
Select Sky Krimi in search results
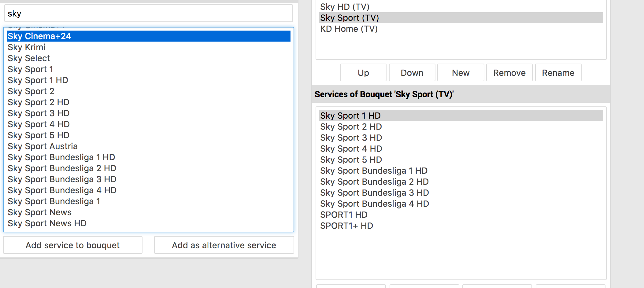[27, 47]
